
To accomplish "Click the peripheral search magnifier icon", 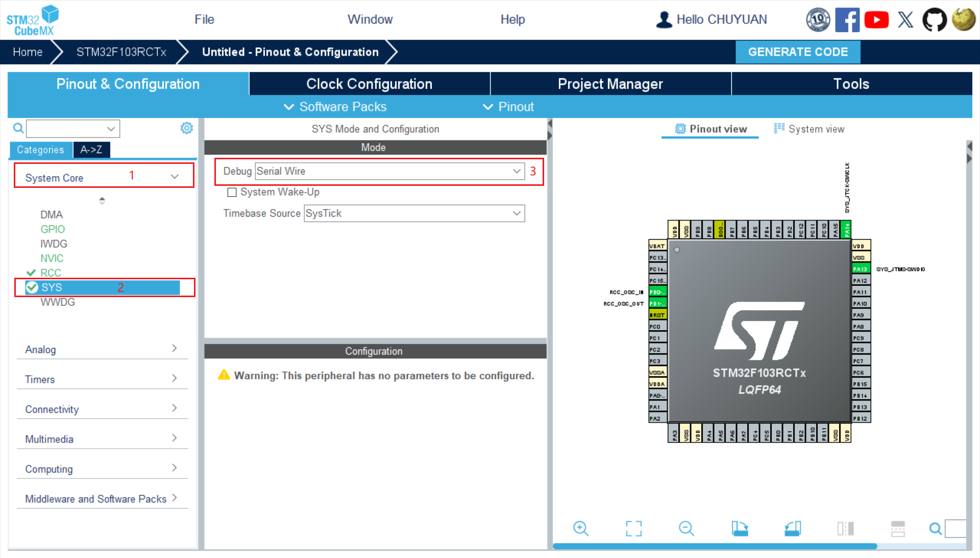I will tap(18, 128).
